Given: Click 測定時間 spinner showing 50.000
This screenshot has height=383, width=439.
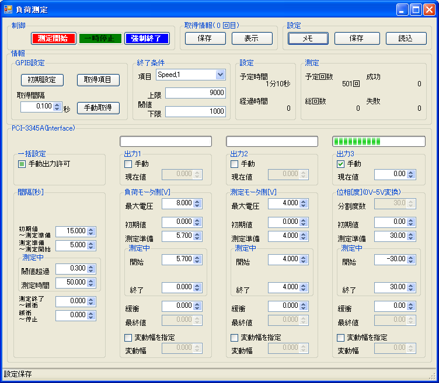Looking at the screenshot, I should point(76,283).
